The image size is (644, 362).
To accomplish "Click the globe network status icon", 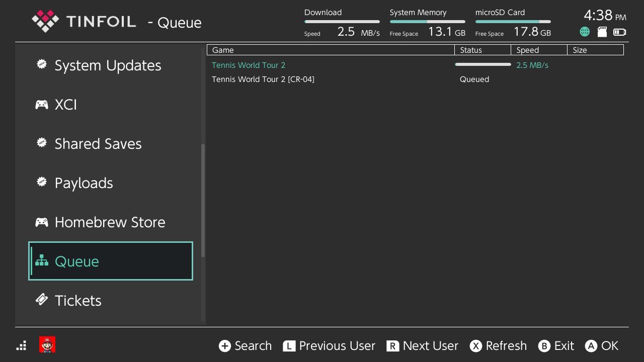I will (585, 32).
